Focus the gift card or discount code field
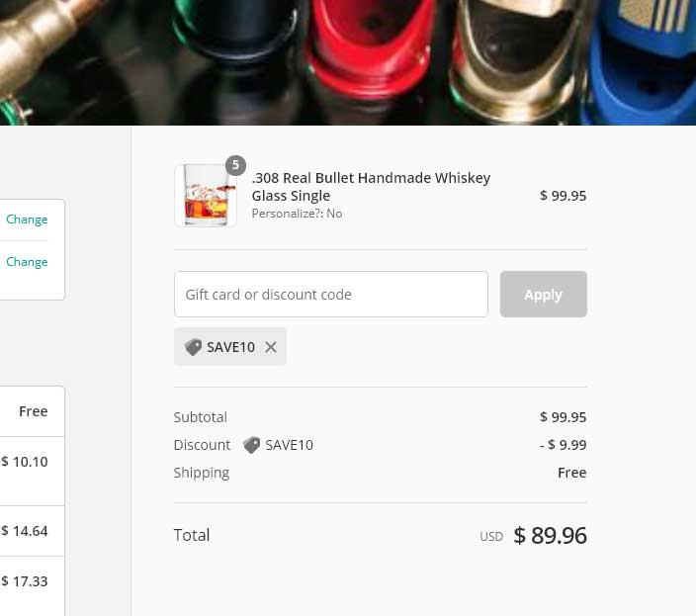This screenshot has height=616, width=696. (331, 295)
